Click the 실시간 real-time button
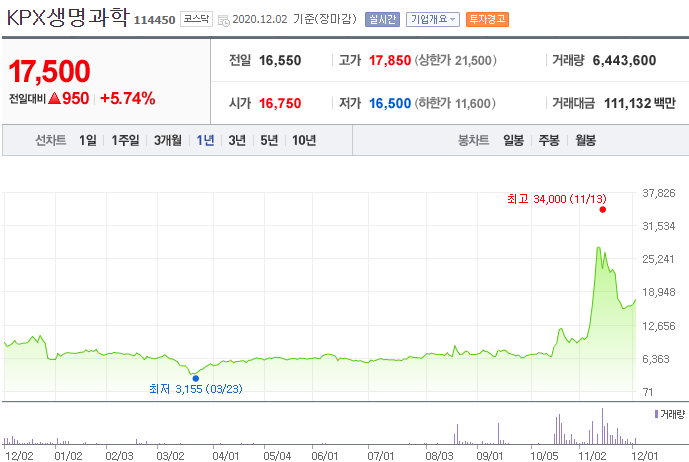This screenshot has width=689, height=462. [x=382, y=19]
